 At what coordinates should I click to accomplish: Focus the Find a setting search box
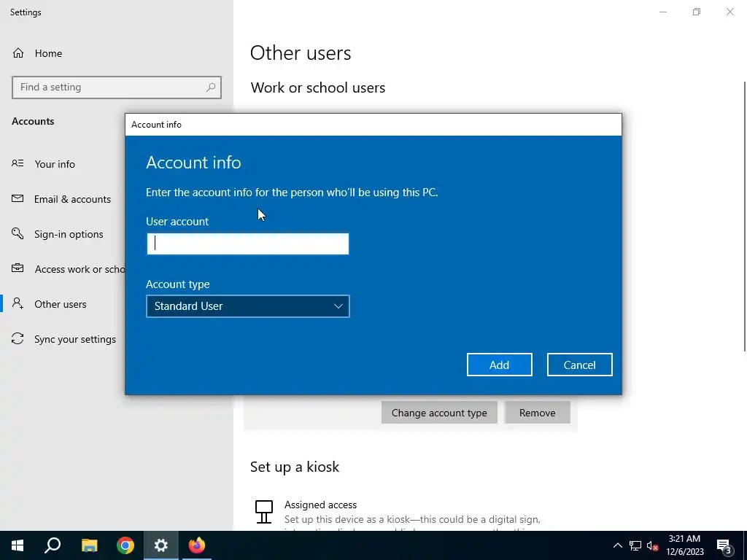tap(116, 87)
